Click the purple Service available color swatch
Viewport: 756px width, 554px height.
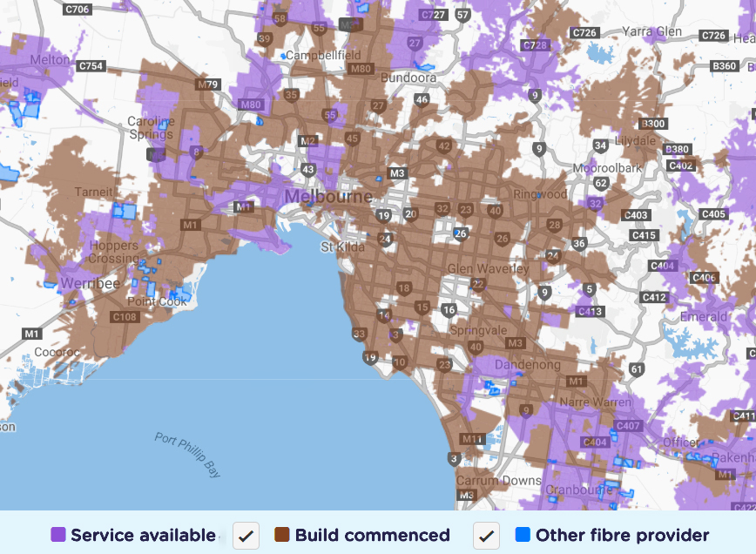[57, 535]
